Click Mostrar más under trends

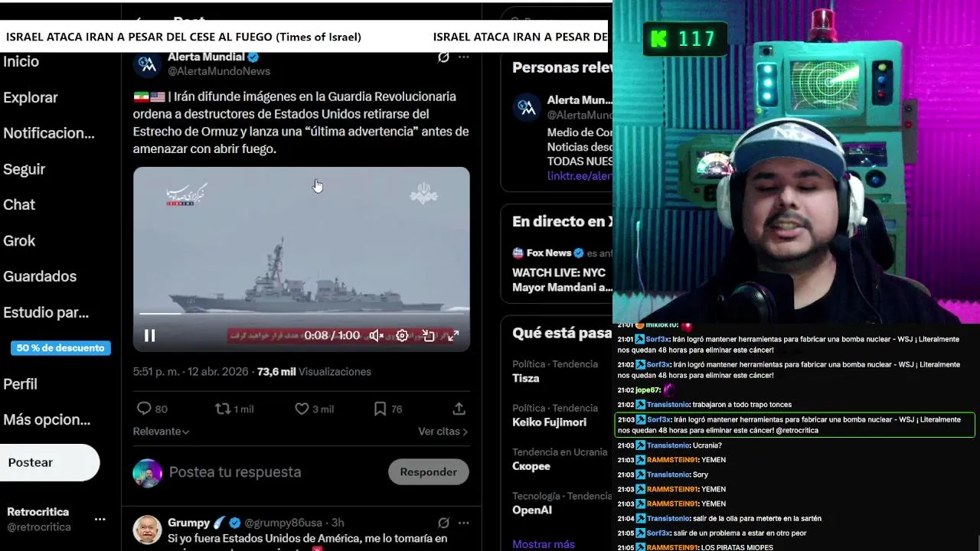tap(544, 544)
